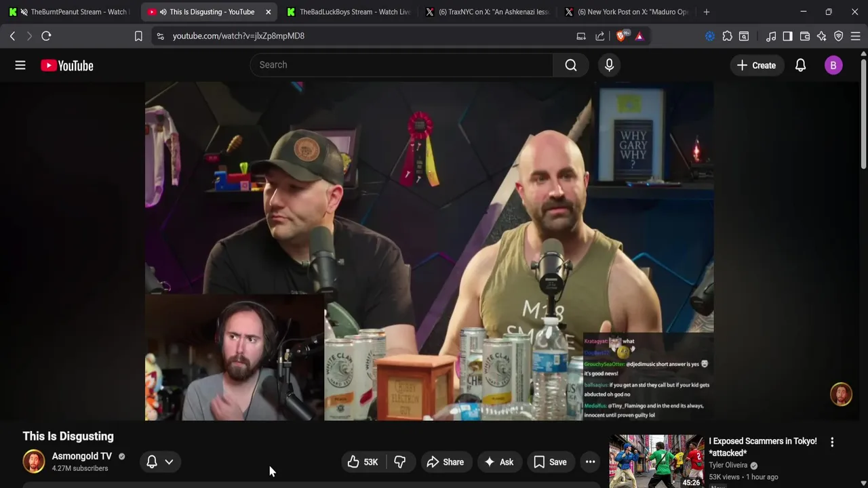The width and height of the screenshot is (868, 488).
Task: Open more actions ellipsis under the video
Action: click(x=591, y=462)
